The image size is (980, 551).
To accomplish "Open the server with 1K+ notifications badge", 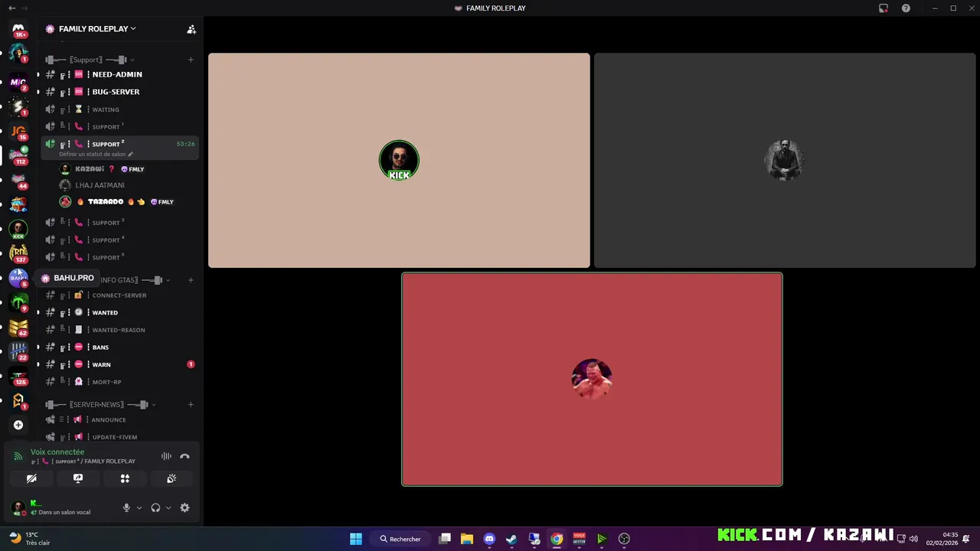I will tap(18, 28).
